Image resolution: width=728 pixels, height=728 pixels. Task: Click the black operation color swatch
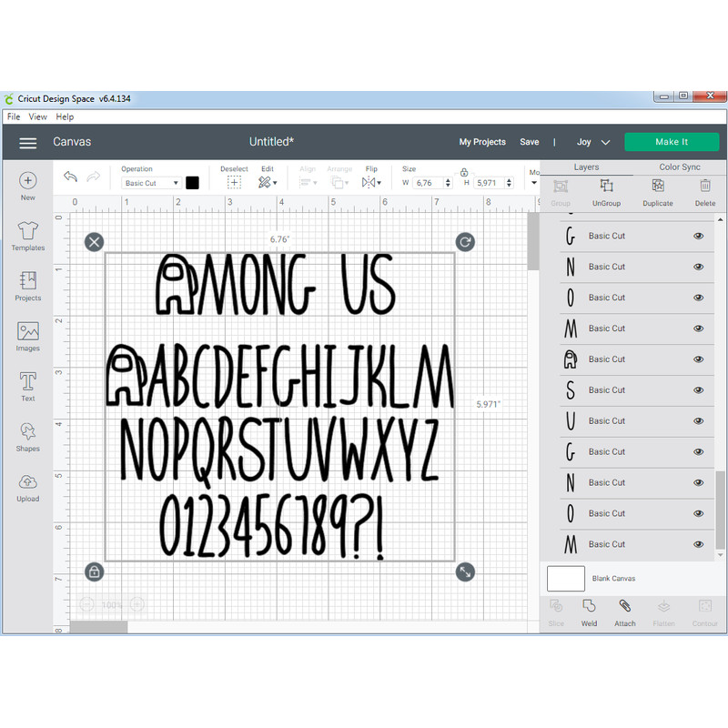[x=192, y=182]
